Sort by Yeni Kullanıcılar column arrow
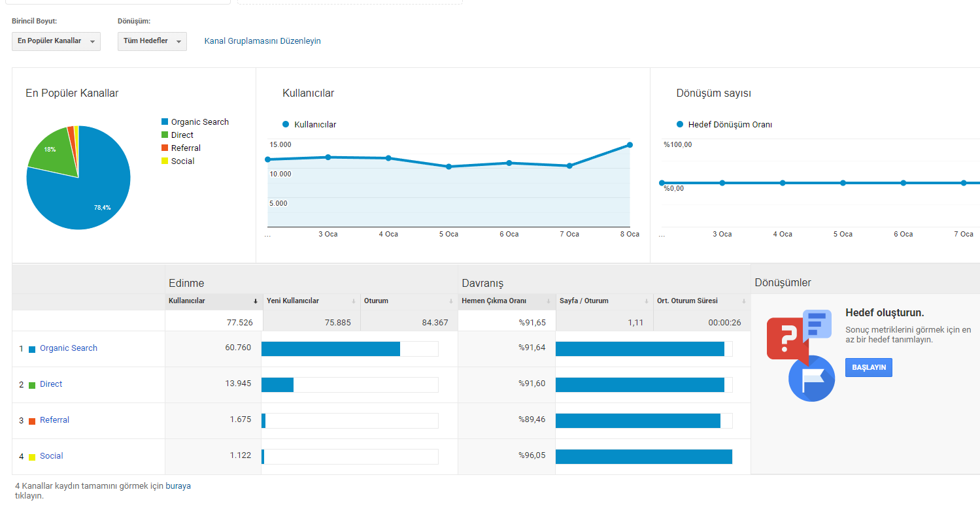 point(354,301)
